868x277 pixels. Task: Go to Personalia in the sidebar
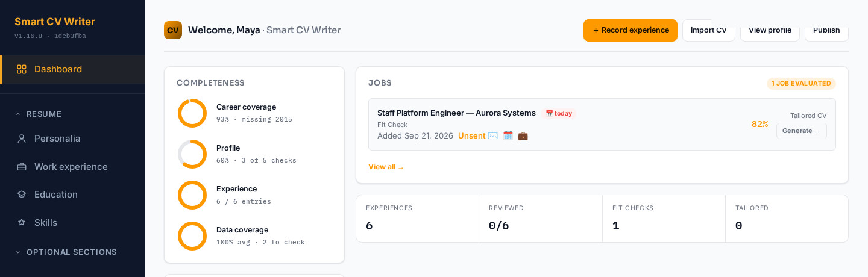click(72, 138)
